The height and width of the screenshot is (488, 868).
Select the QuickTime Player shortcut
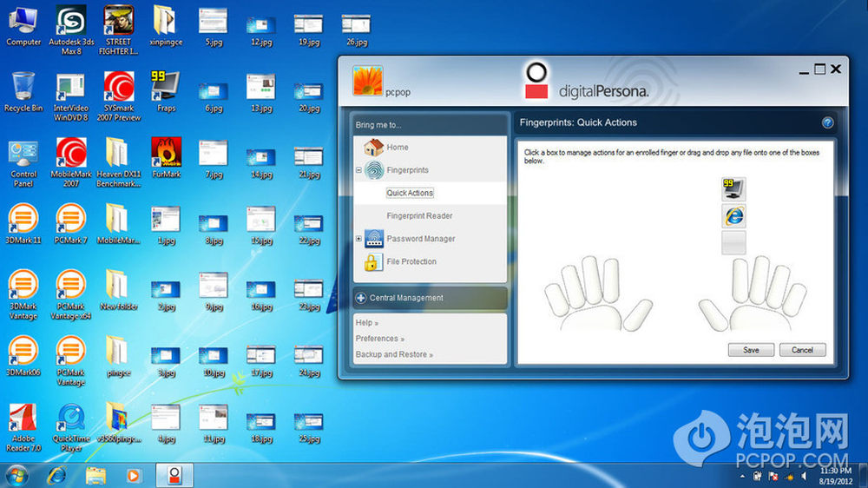click(x=71, y=426)
